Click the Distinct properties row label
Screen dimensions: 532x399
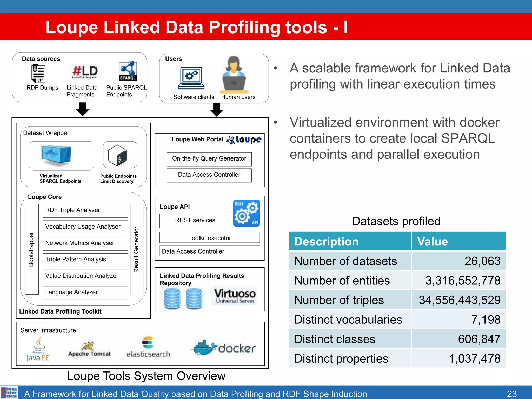click(341, 358)
